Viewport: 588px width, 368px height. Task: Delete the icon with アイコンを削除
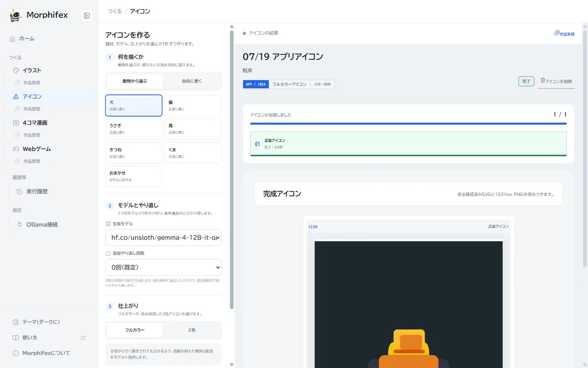556,81
